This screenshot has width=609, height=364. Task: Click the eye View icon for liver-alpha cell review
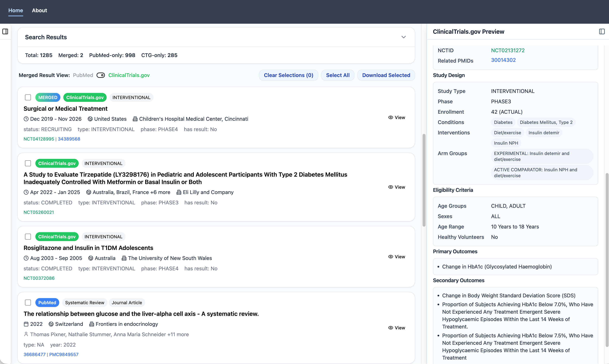tap(391, 328)
